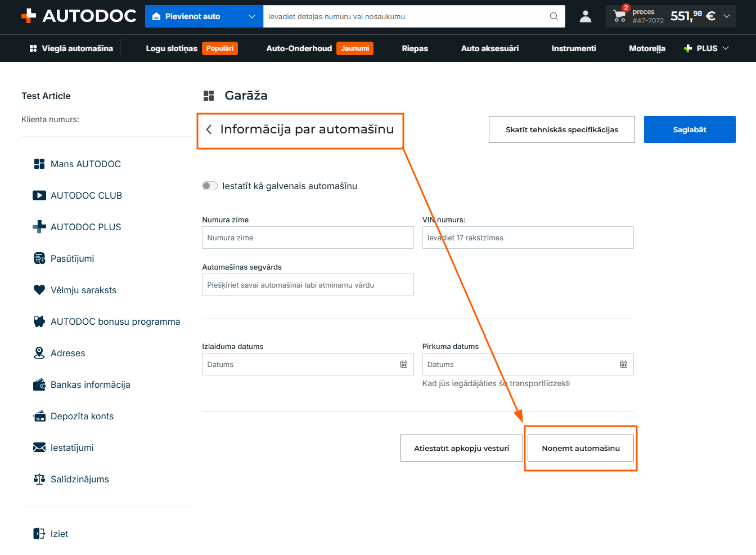This screenshot has width=756, height=555.
Task: Click the Test Article account name
Action: pyautogui.click(x=46, y=96)
